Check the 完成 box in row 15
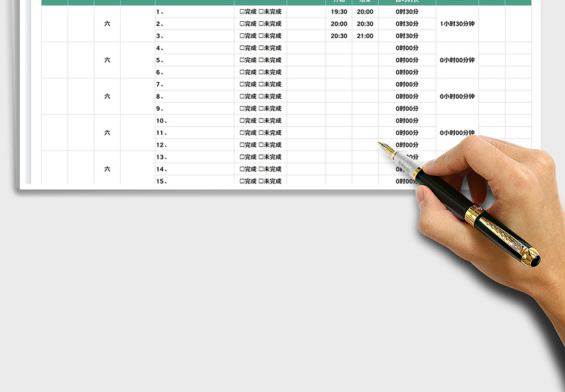 point(242,181)
